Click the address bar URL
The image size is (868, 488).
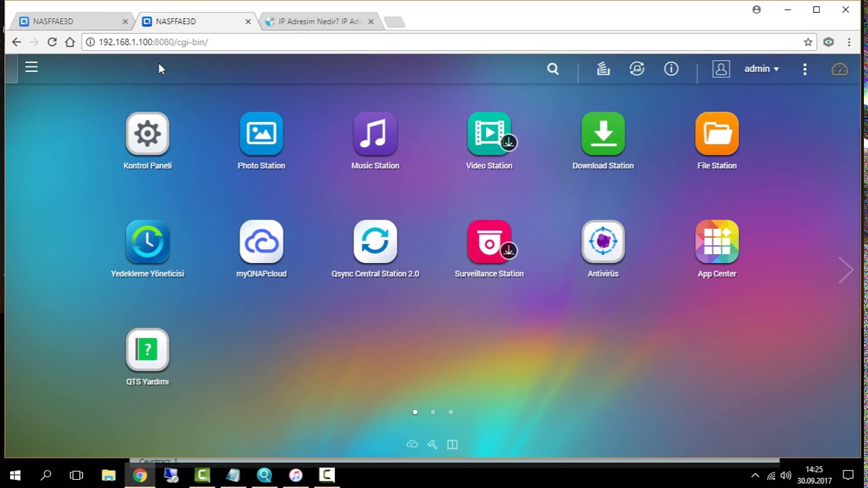(153, 42)
